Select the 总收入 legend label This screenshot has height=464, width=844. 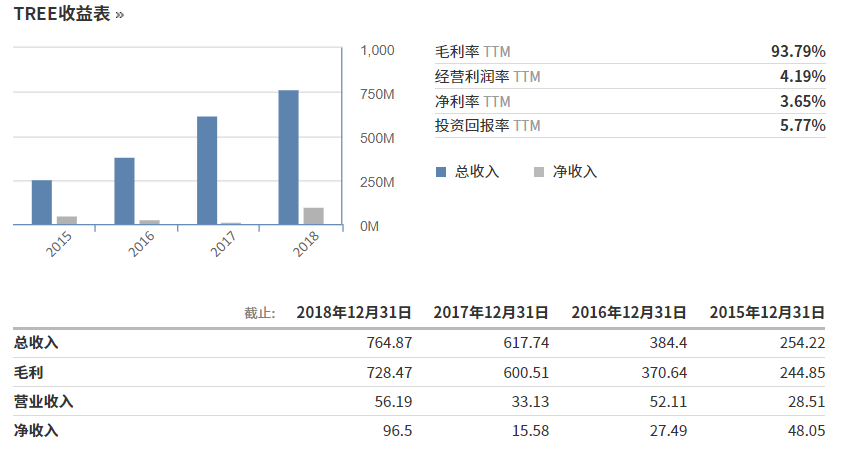477,172
